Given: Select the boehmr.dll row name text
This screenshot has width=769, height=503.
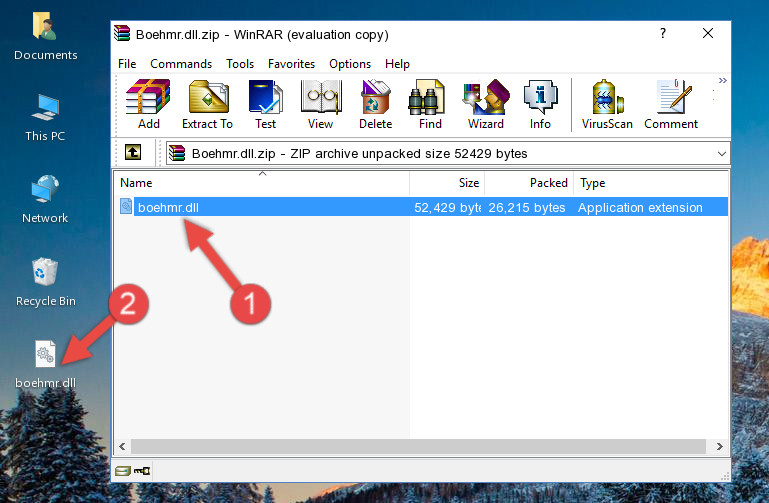Looking at the screenshot, I should pyautogui.click(x=168, y=207).
